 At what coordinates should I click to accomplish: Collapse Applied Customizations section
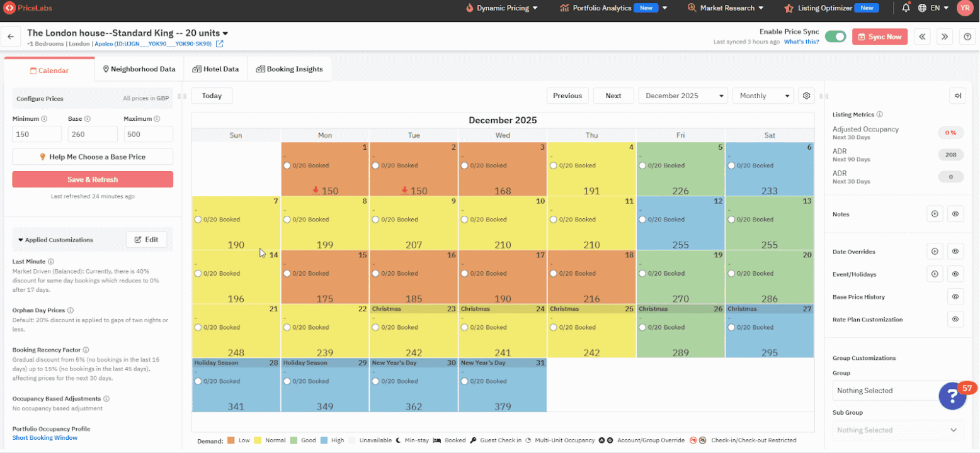[x=21, y=240]
